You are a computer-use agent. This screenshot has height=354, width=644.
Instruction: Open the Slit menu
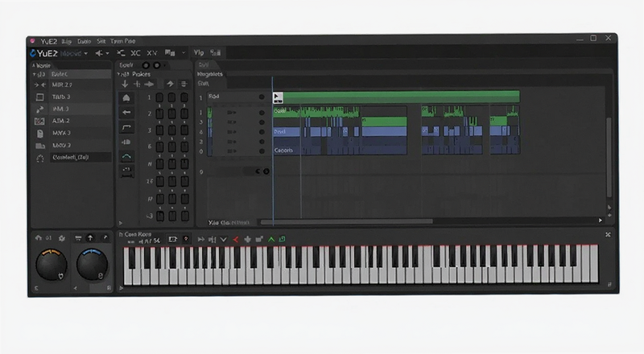pos(101,42)
